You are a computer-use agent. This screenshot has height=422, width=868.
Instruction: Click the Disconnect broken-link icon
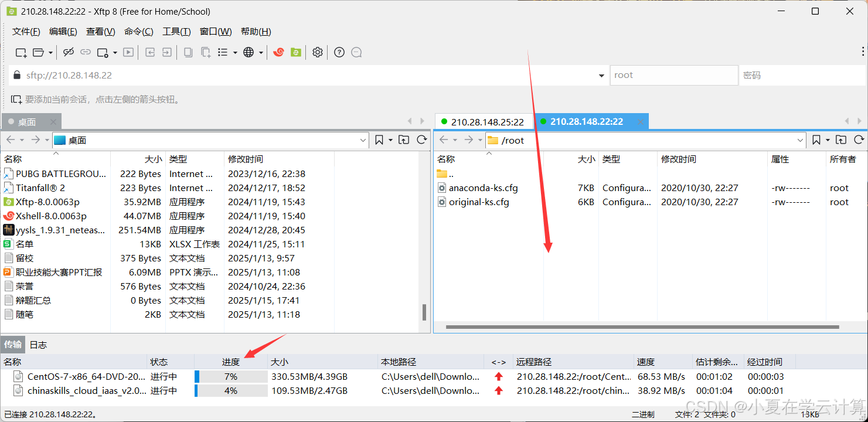(69, 52)
